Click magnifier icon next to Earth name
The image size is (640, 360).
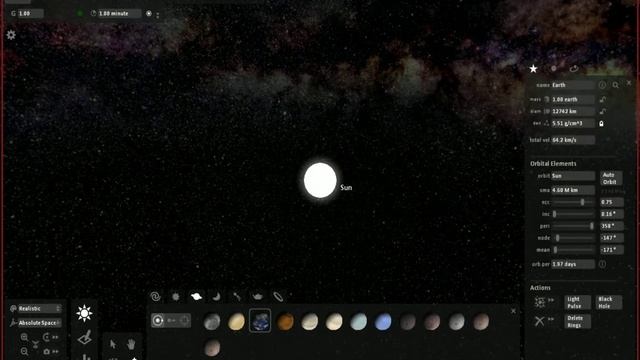[616, 85]
